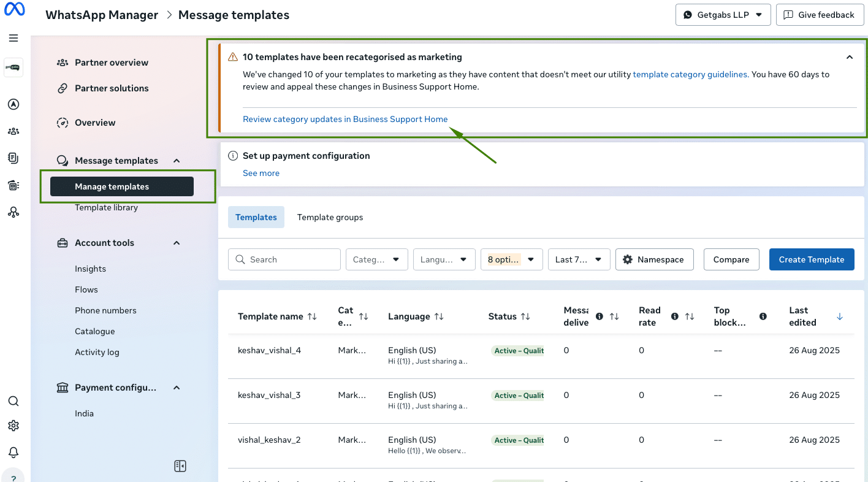Image resolution: width=868 pixels, height=482 pixels.
Task: Open Catalogue in sidebar
Action: coord(95,331)
